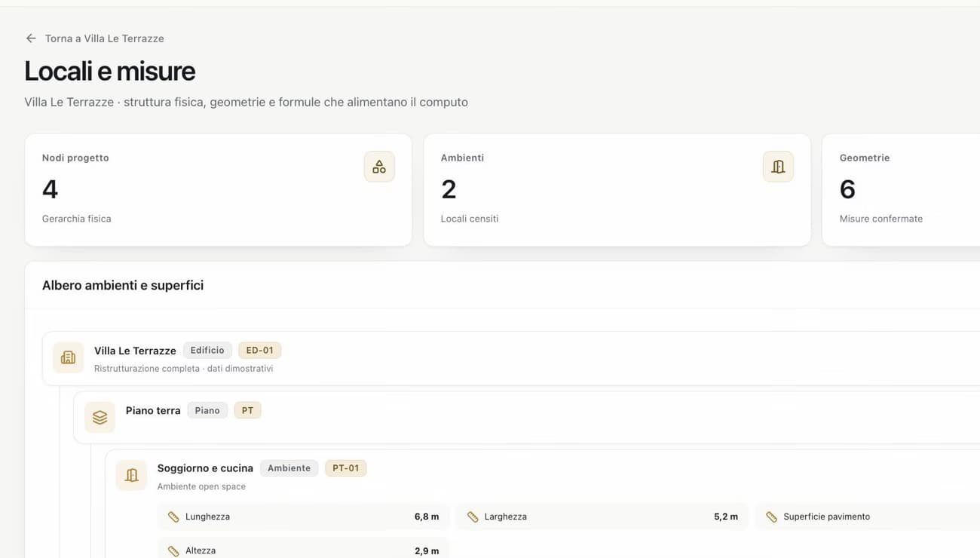This screenshot has width=980, height=558.
Task: Click the number 2 in Ambienti card
Action: pyautogui.click(x=449, y=189)
